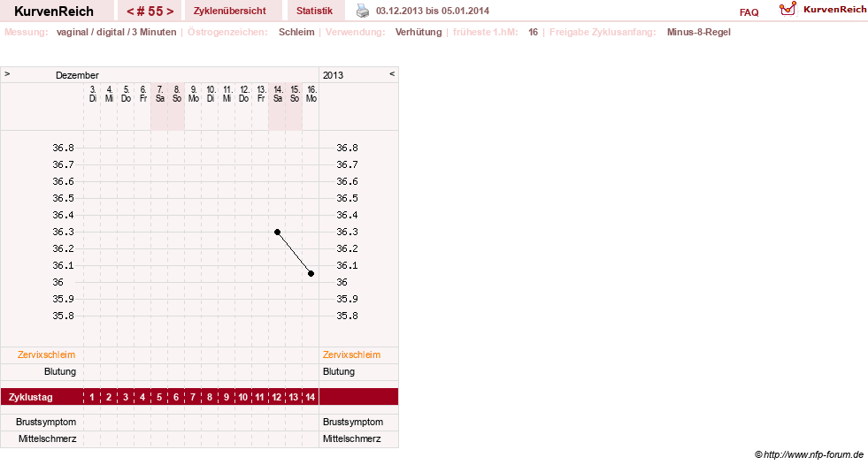Click the printer icon
Screen dimensions: 868x465
(x=363, y=11)
